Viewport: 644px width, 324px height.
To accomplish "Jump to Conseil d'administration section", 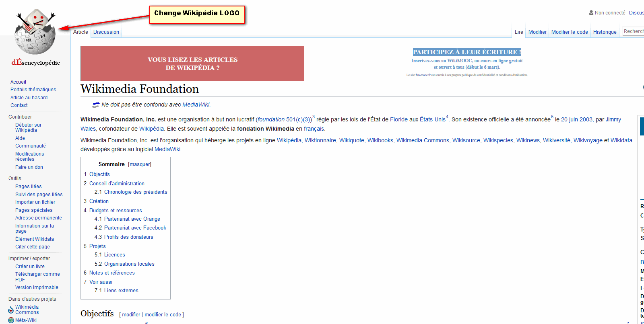I will click(x=117, y=184).
